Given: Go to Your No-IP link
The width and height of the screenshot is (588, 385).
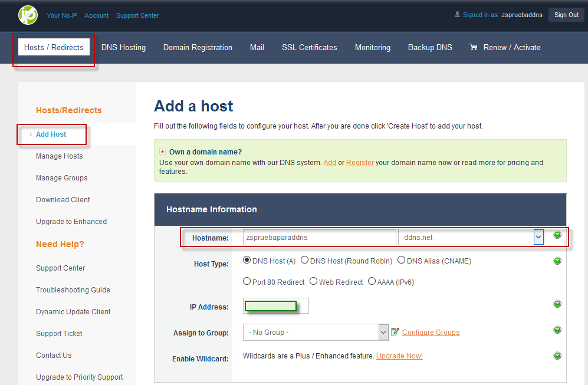Looking at the screenshot, I should 61,15.
